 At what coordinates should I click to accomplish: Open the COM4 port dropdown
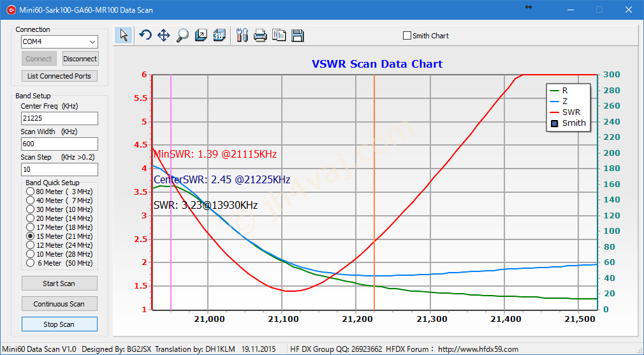point(59,42)
